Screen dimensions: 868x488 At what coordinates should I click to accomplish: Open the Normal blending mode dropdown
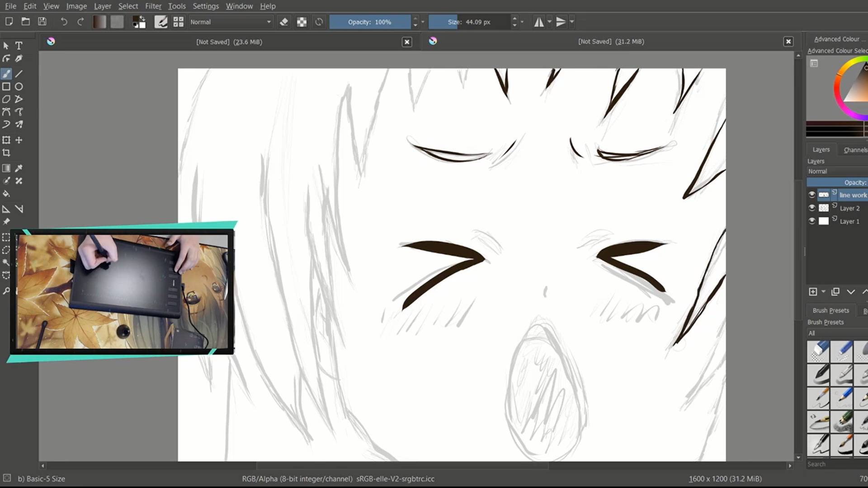[231, 22]
